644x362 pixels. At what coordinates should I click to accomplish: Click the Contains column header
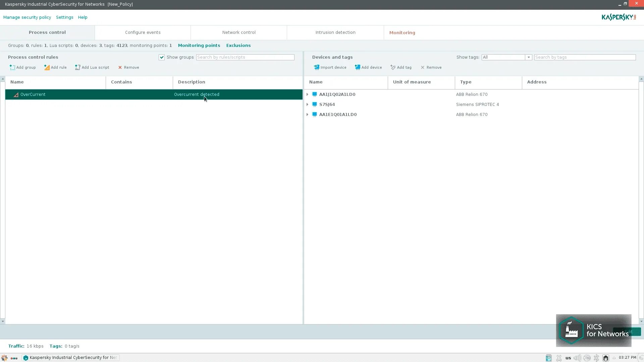(x=139, y=82)
